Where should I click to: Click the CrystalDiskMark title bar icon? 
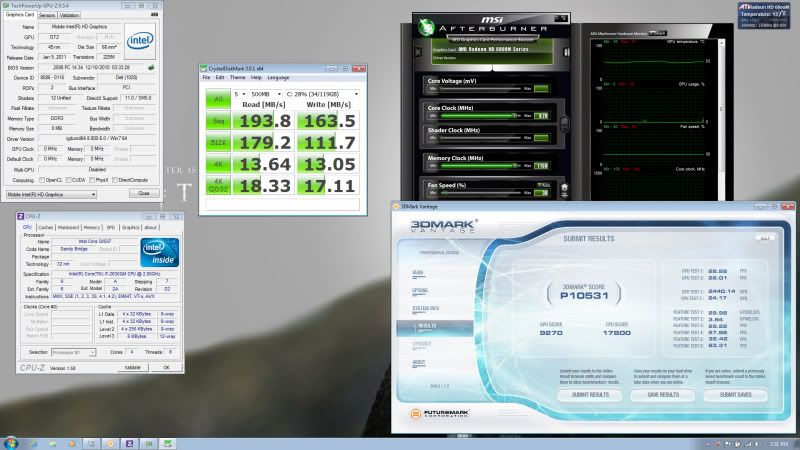pos(204,68)
